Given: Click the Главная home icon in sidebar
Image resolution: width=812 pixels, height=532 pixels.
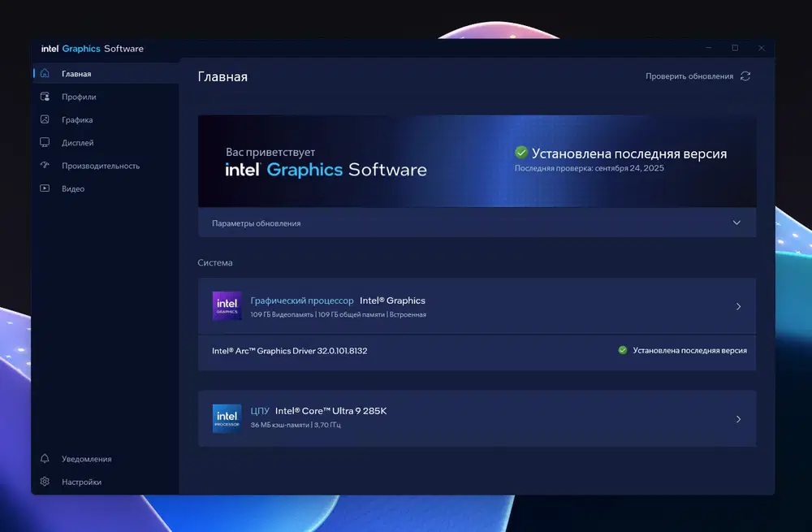Looking at the screenshot, I should (45, 73).
